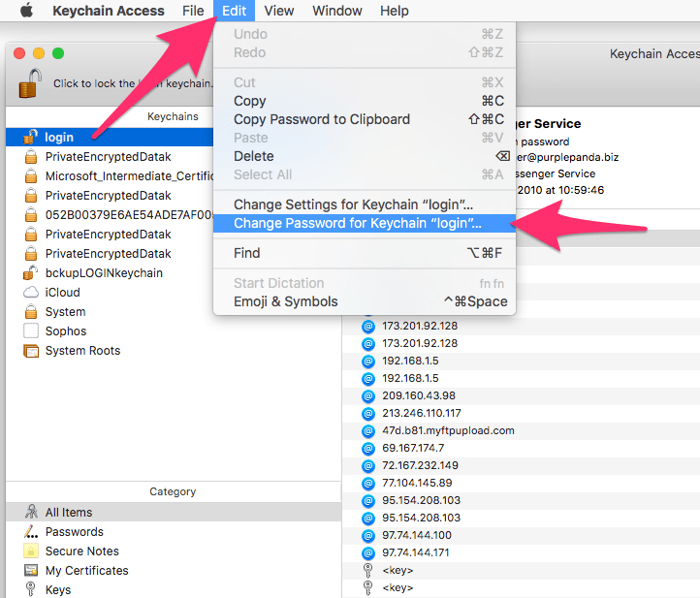This screenshot has width=700, height=598.
Task: Click the System keychain lock icon
Action: point(31,311)
